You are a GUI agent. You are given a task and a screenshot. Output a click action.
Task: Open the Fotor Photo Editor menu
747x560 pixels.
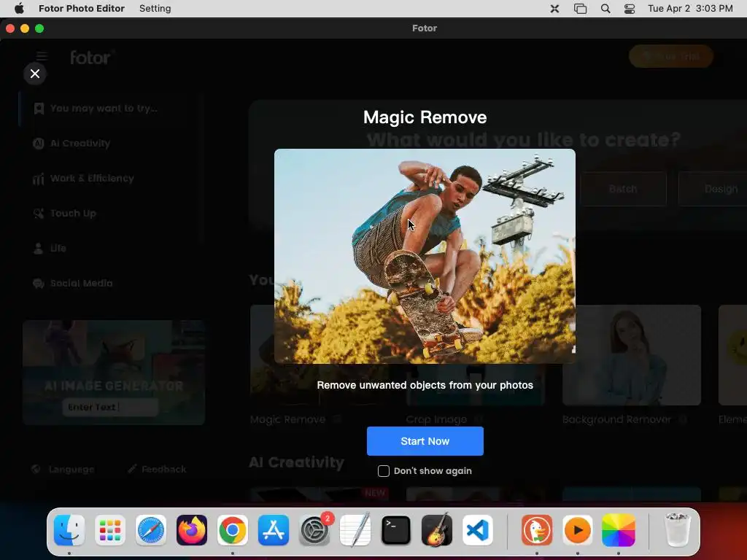[x=82, y=9]
